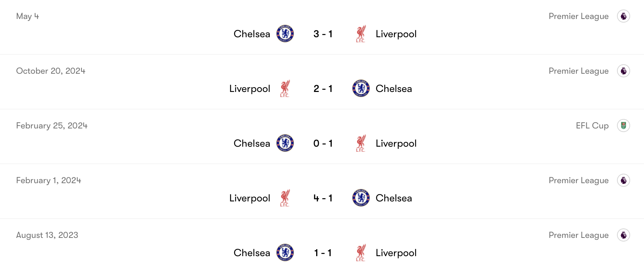Click EFL Cup logo icon
This screenshot has width=644, height=270.
coord(623,126)
